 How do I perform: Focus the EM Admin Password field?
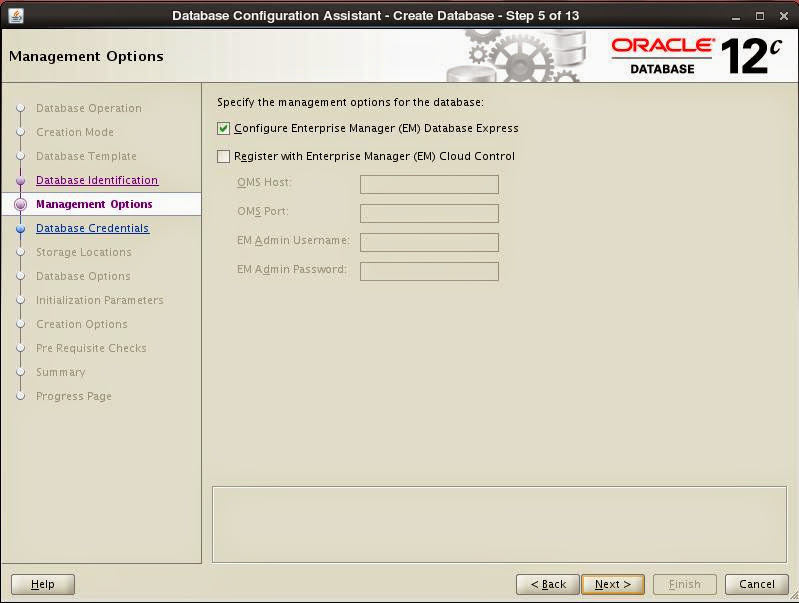pyautogui.click(x=429, y=272)
